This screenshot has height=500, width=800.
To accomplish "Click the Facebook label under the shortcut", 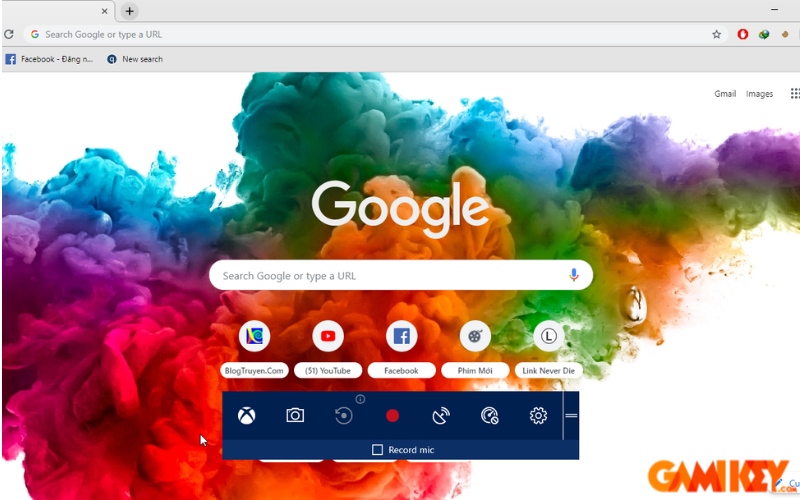I will pyautogui.click(x=402, y=370).
